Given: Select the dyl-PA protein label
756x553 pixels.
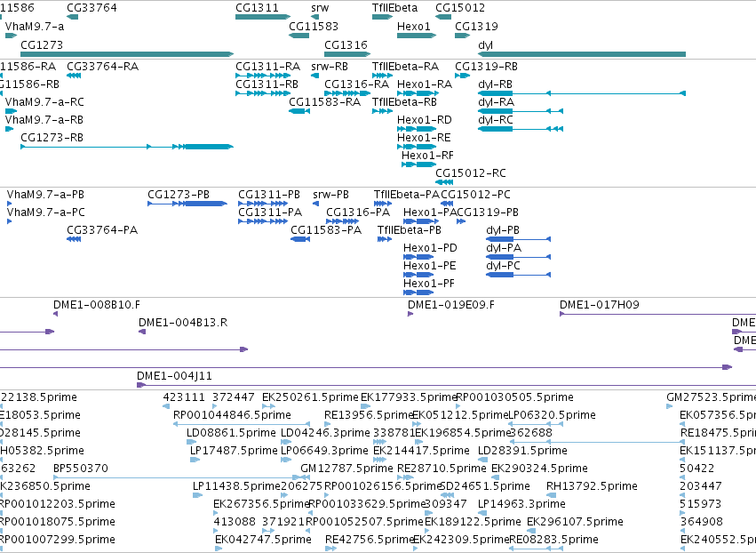Looking at the screenshot, I should click(504, 247).
